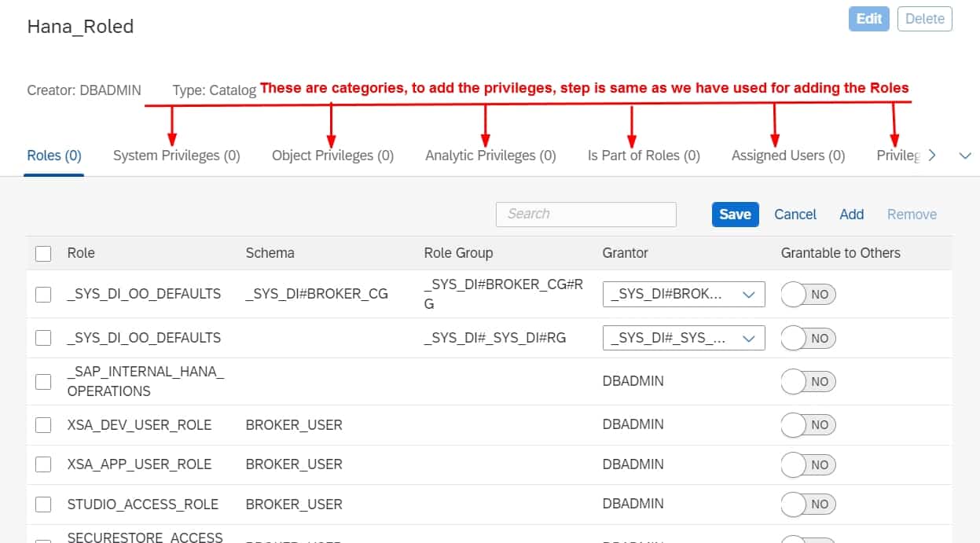Select all roles with the header checkbox

[x=43, y=252]
